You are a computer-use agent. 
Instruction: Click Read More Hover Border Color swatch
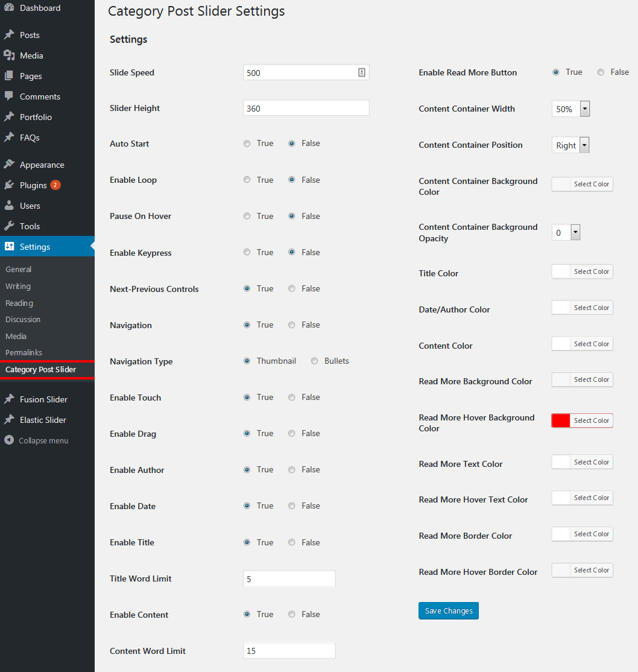561,570
